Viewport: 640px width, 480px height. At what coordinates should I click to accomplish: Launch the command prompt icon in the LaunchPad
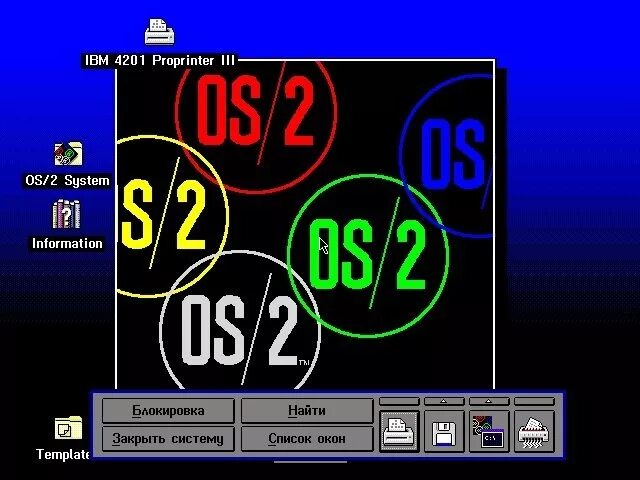click(489, 431)
